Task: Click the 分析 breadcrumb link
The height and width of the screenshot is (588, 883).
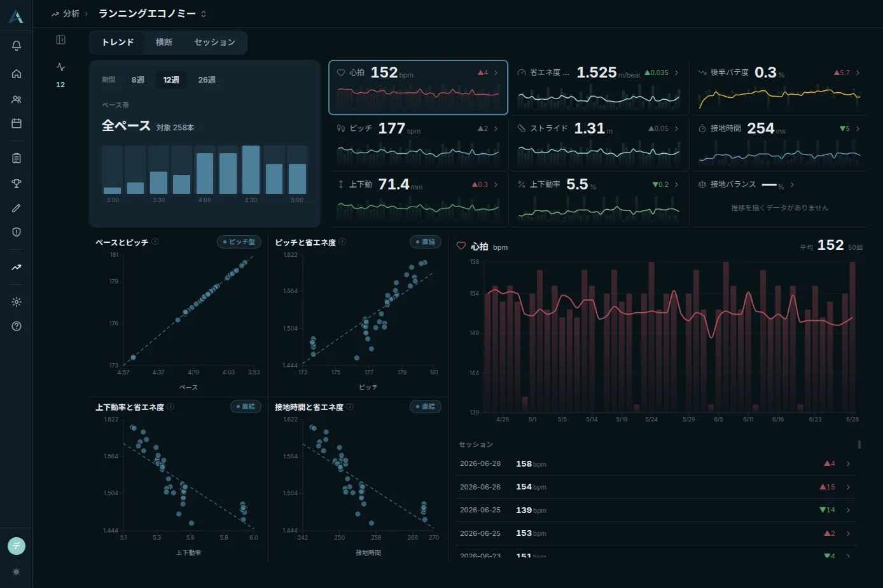Action: point(71,13)
